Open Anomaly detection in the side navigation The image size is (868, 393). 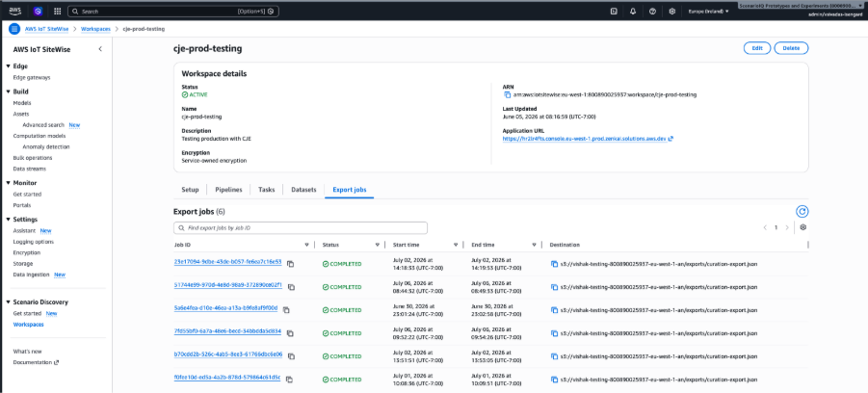(46, 146)
